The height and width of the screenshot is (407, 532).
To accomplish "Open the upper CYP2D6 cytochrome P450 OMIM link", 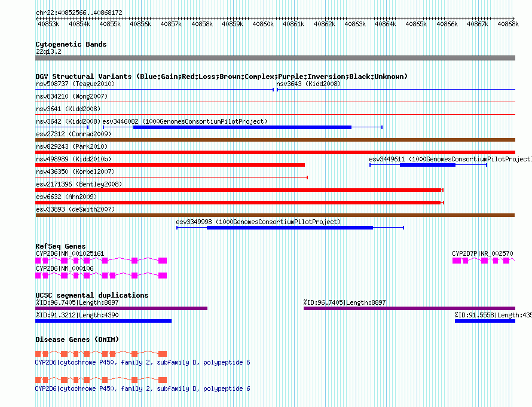I will (142, 362).
